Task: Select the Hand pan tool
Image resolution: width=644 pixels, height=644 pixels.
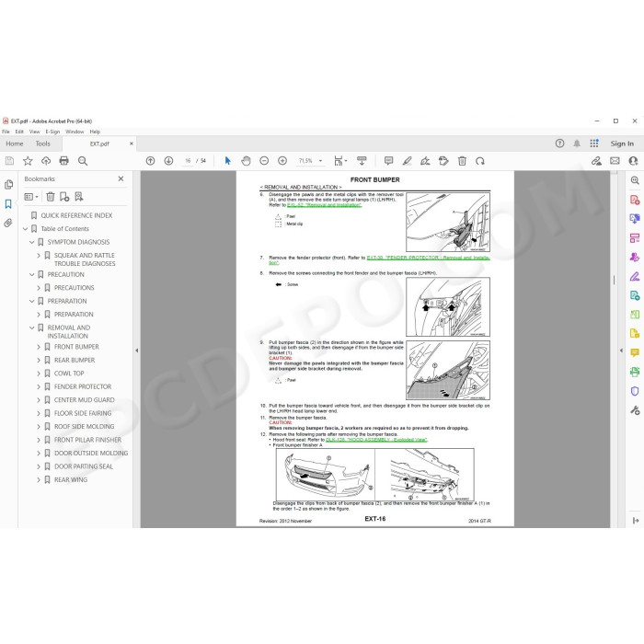Action: pos(246,161)
